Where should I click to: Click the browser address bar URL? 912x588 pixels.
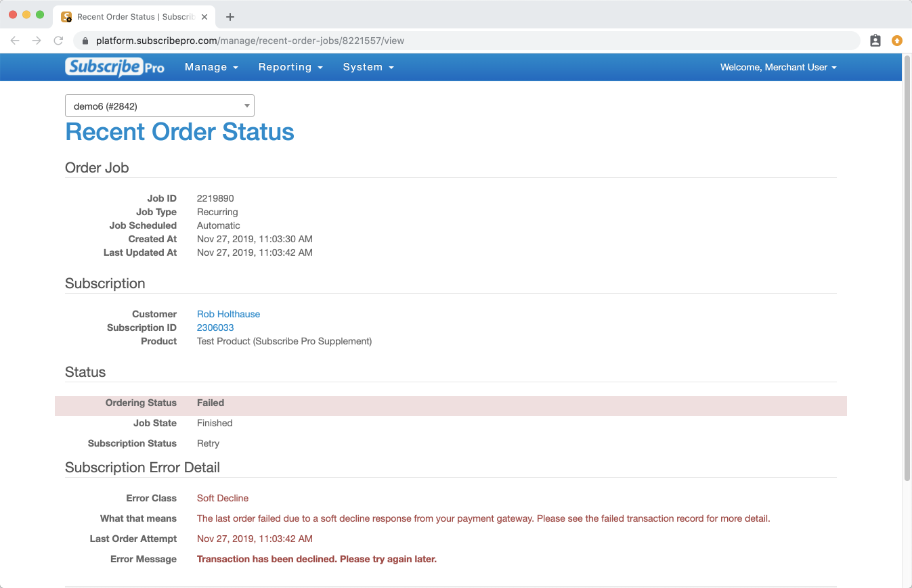[250, 41]
